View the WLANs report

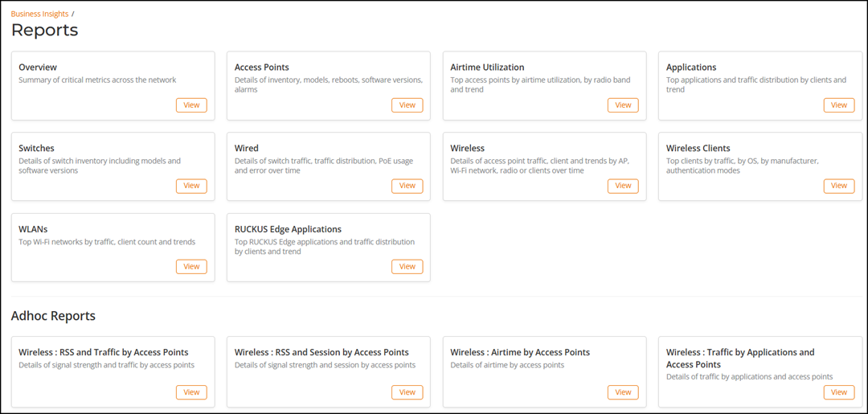[191, 267]
